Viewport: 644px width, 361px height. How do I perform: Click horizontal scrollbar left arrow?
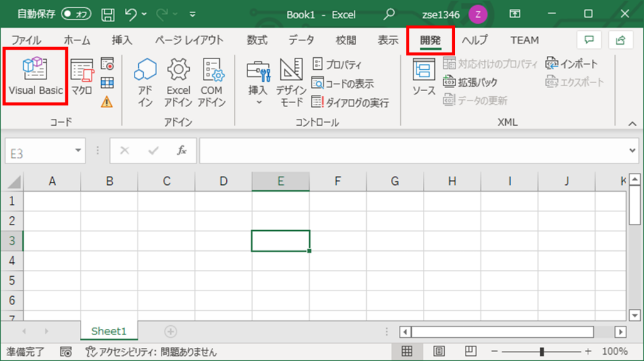click(x=405, y=332)
